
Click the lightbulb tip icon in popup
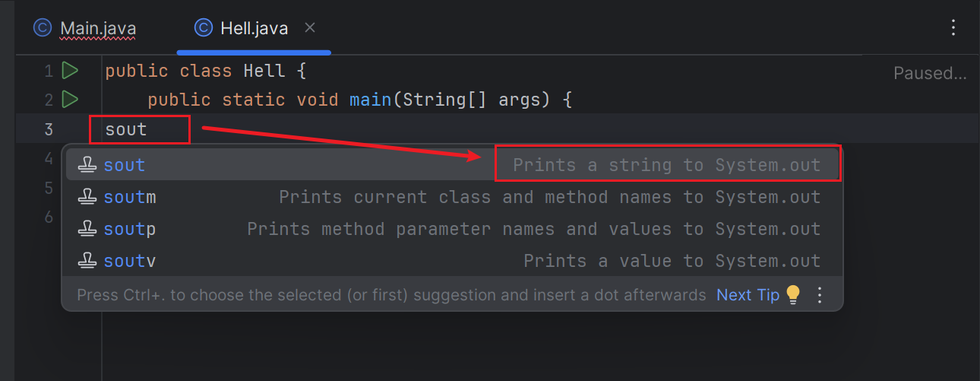coord(793,295)
